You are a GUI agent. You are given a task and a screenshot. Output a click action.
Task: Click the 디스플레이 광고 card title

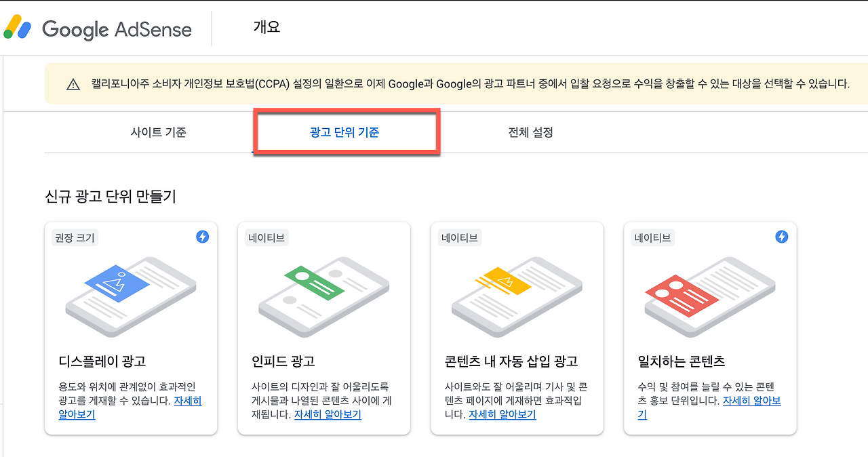[x=102, y=361]
